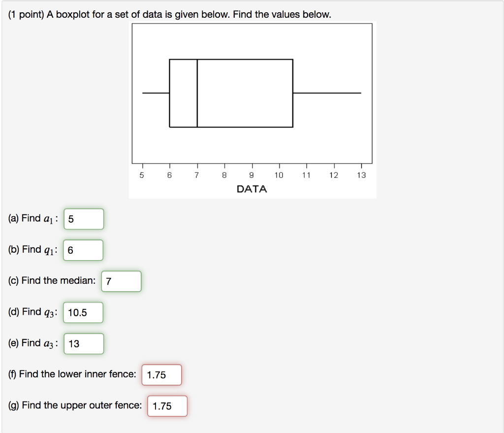Screen dimensions: 504x433
Task: Click the tick label 9 on the axis
Action: point(252,175)
